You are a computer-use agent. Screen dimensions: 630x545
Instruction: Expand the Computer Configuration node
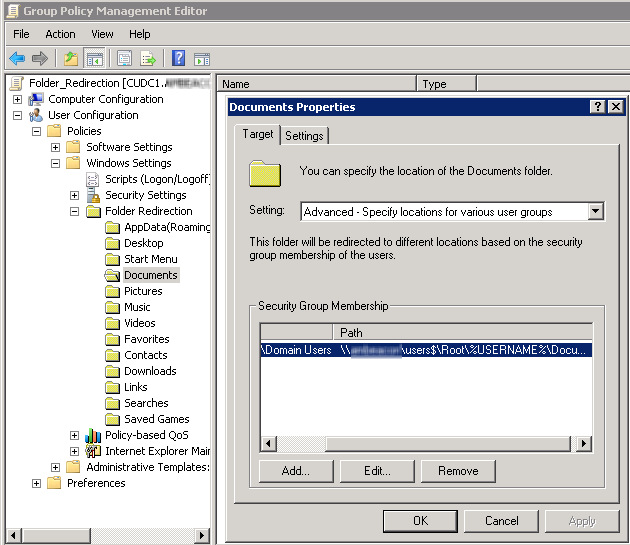coord(18,99)
